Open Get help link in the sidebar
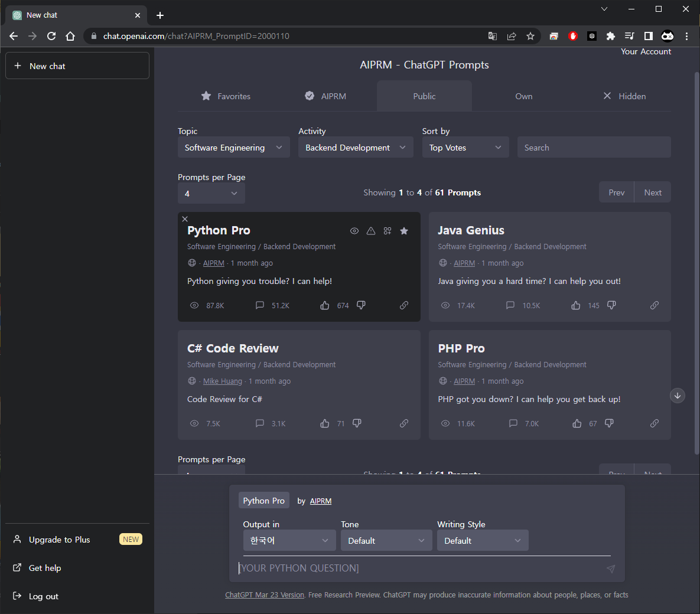Viewport: 700px width, 614px height. [77, 567]
